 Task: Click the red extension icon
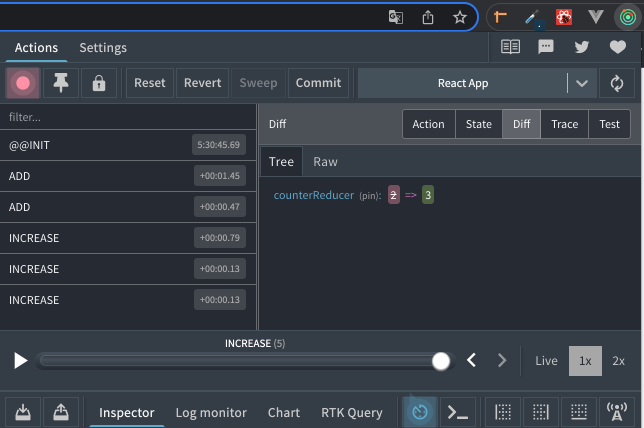pos(564,17)
